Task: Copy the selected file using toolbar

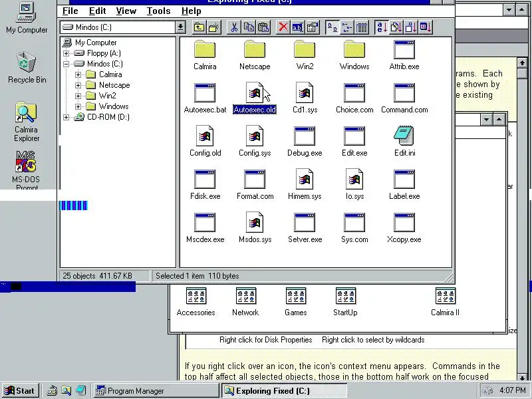Action: click(249, 27)
